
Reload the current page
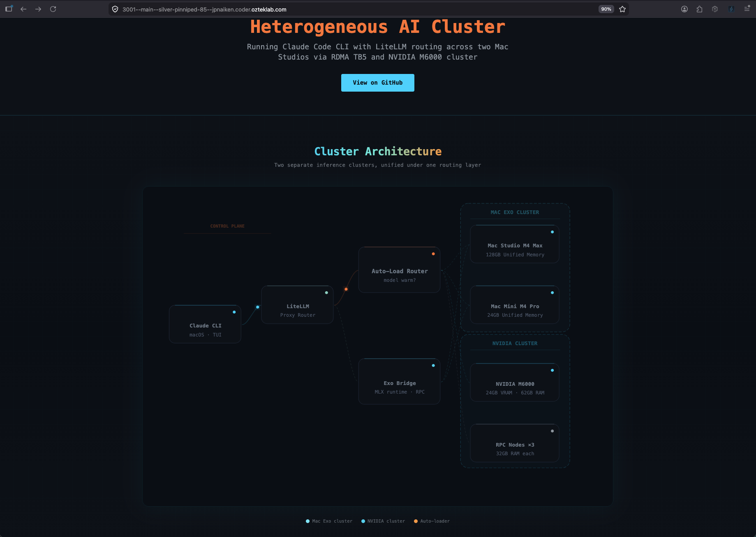[53, 9]
